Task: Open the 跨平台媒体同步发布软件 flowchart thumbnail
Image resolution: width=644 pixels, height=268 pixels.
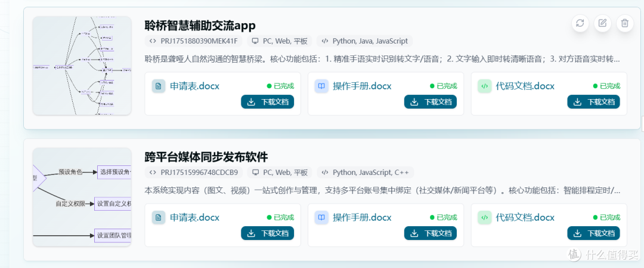Action: [82, 198]
